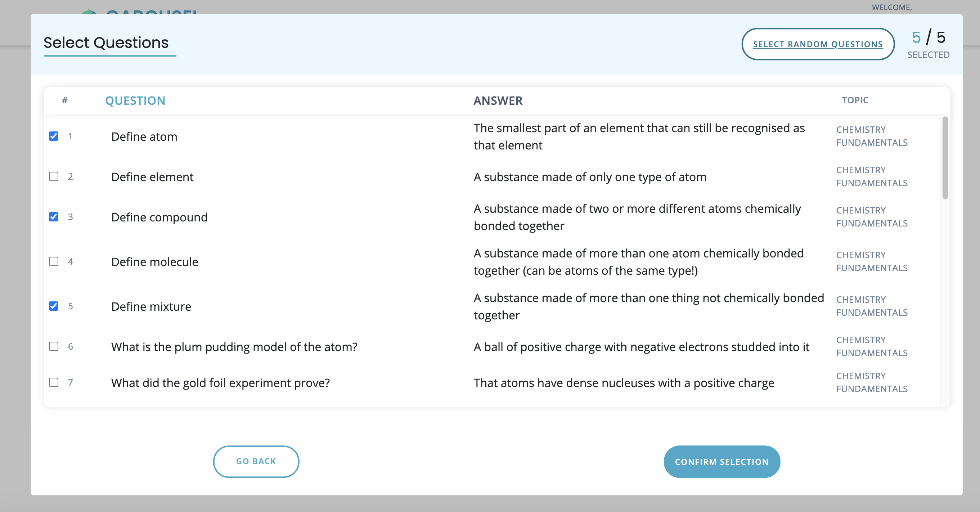The image size is (980, 512).
Task: Uncheck the Define mixture question checkbox
Action: [54, 306]
